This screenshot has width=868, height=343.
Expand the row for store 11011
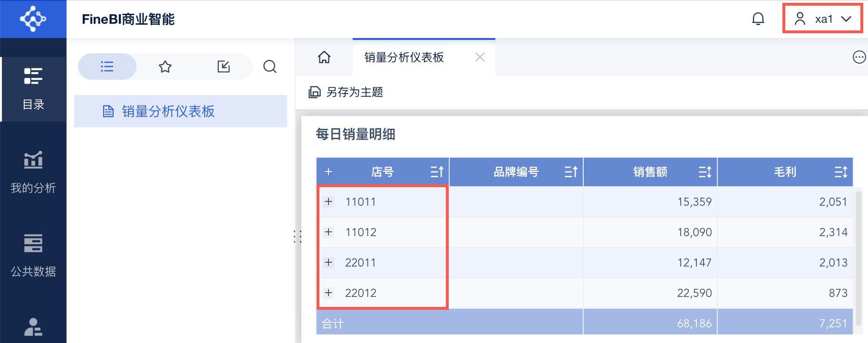tap(328, 201)
